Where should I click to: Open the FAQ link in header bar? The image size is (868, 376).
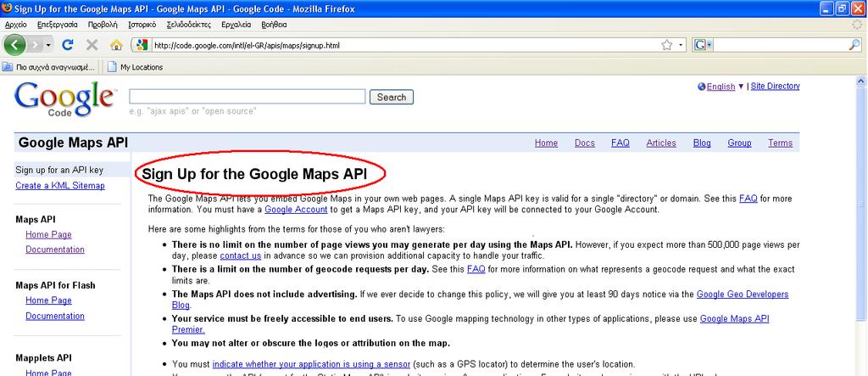[620, 143]
